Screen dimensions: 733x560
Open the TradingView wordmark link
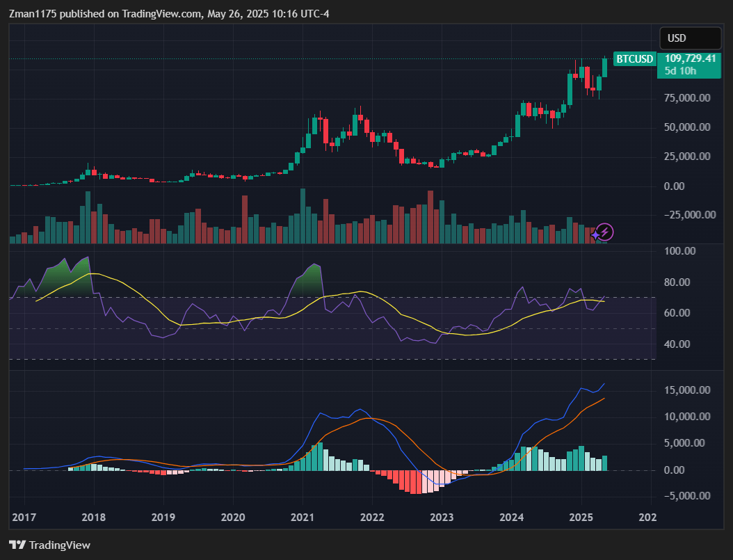pos(59,545)
